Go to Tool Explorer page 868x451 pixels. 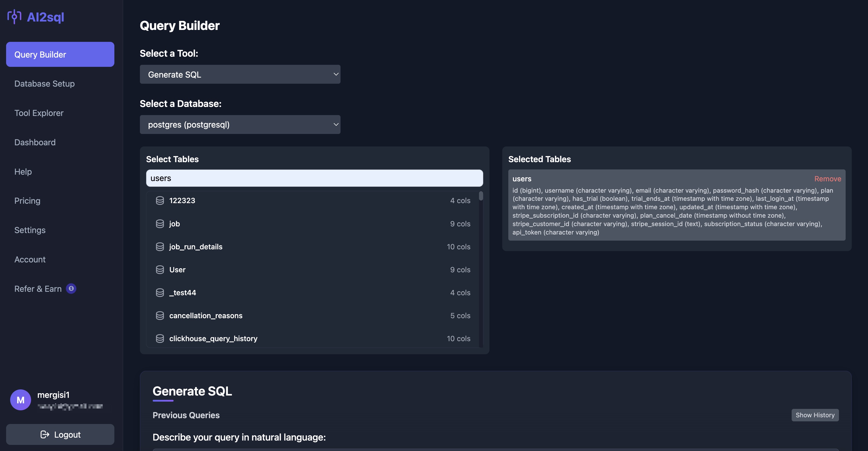coord(39,113)
